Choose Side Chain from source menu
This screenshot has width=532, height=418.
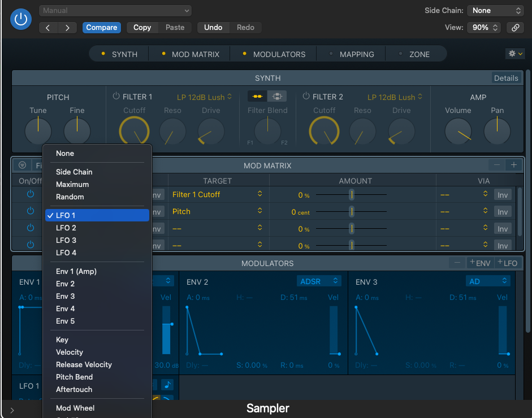point(97,172)
